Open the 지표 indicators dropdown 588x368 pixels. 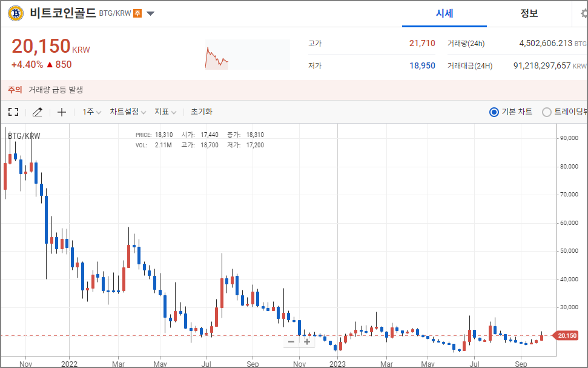pos(165,112)
